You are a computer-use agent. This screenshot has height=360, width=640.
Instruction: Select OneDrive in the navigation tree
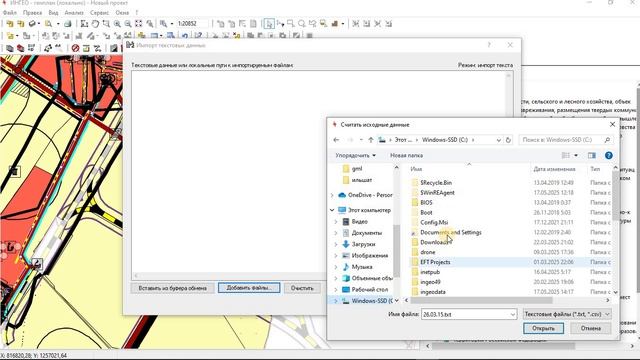pos(366,195)
